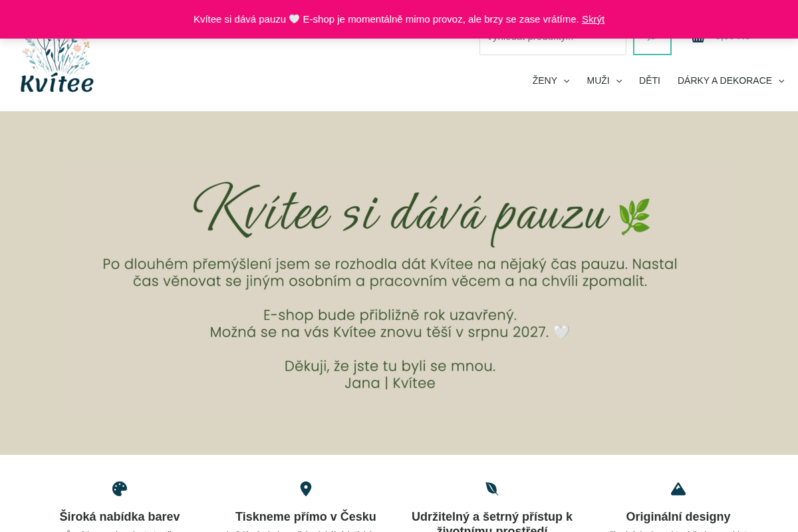798x532 pixels.
Task: Open the Kvítee logo homepage link
Action: 57,65
